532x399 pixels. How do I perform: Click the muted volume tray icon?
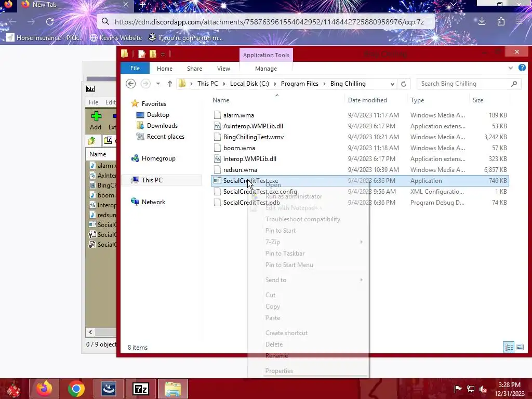pos(483,389)
